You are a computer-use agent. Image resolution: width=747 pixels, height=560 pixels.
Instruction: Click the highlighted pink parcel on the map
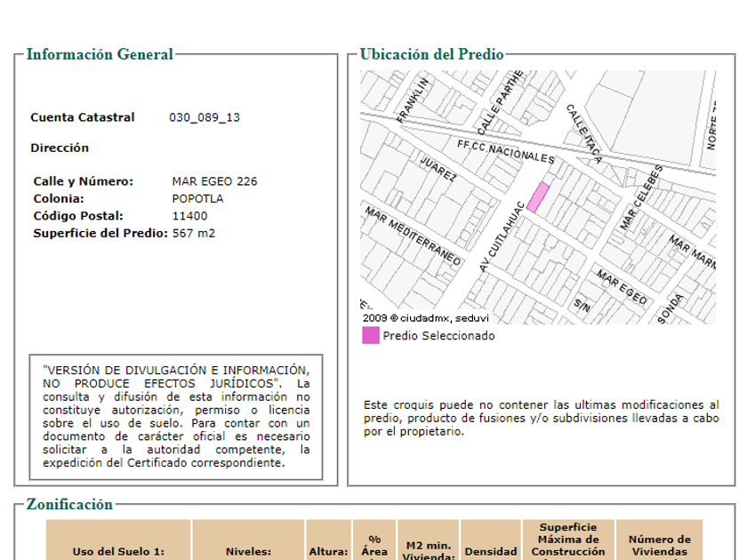click(538, 197)
